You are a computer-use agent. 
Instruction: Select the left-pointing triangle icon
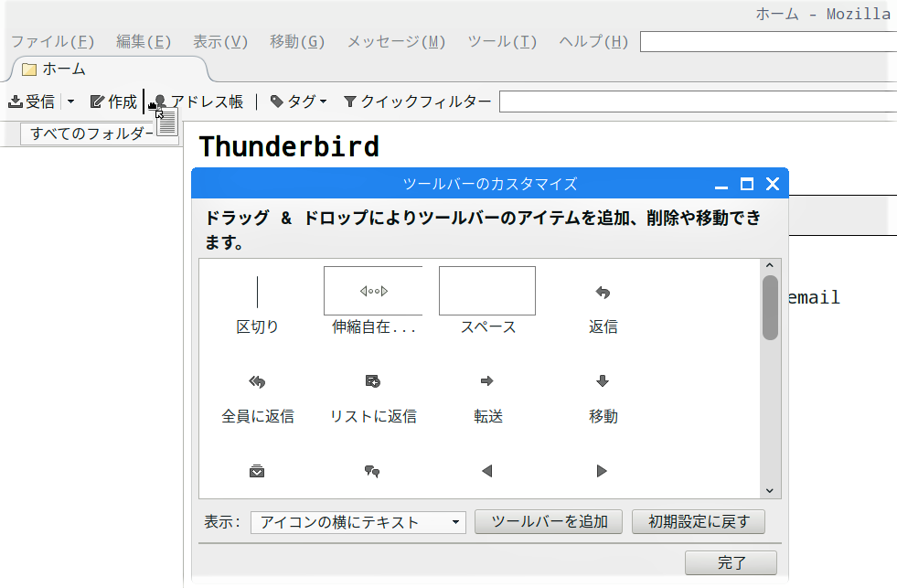pos(486,471)
